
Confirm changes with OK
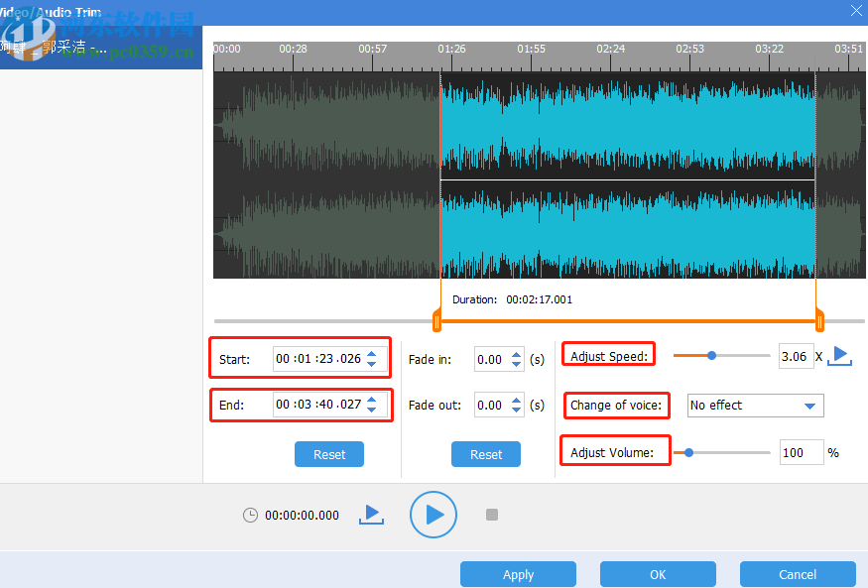657,574
